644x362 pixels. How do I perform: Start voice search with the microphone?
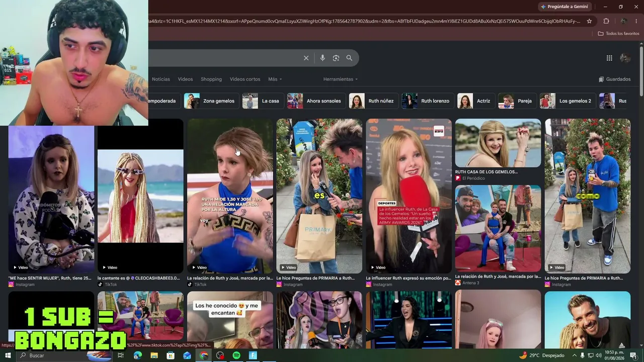[x=323, y=58]
